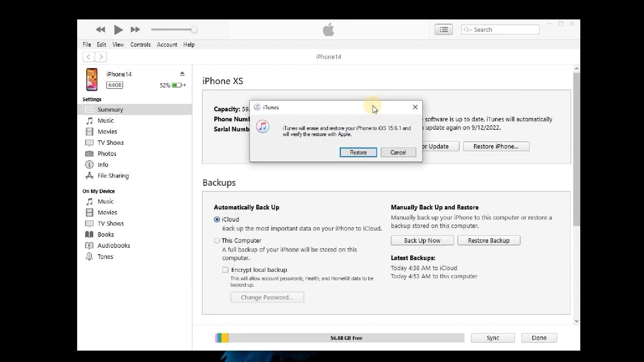Adjust the volume slider knob
This screenshot has height=362, width=644.
tap(194, 30)
